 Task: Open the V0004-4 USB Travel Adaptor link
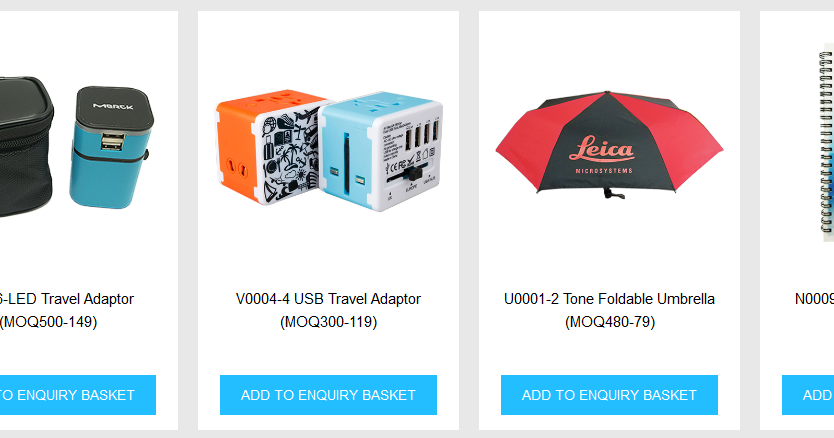(328, 299)
